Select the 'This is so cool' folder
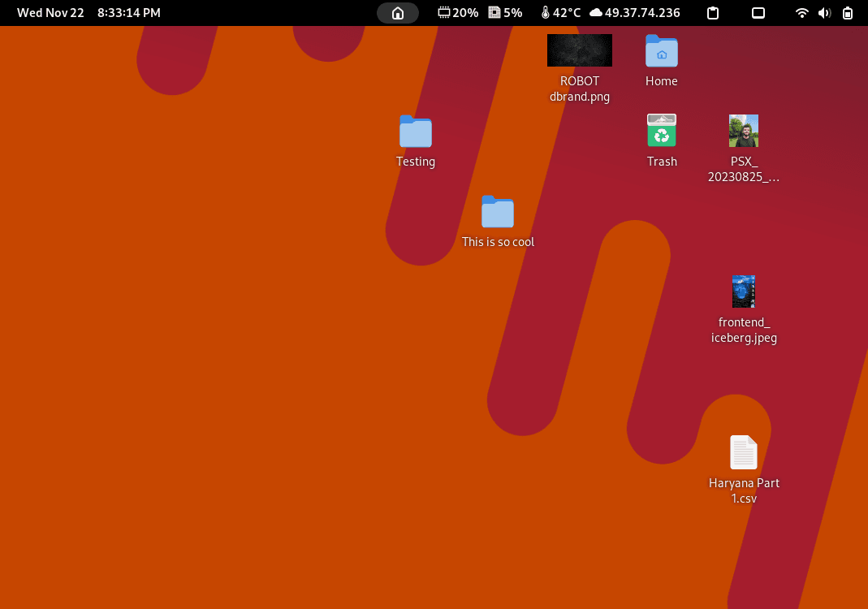 [x=498, y=211]
